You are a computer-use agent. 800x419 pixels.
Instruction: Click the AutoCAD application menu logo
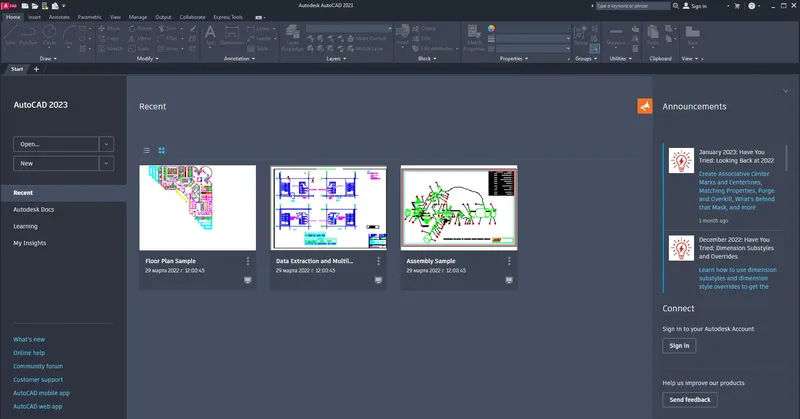(9, 6)
